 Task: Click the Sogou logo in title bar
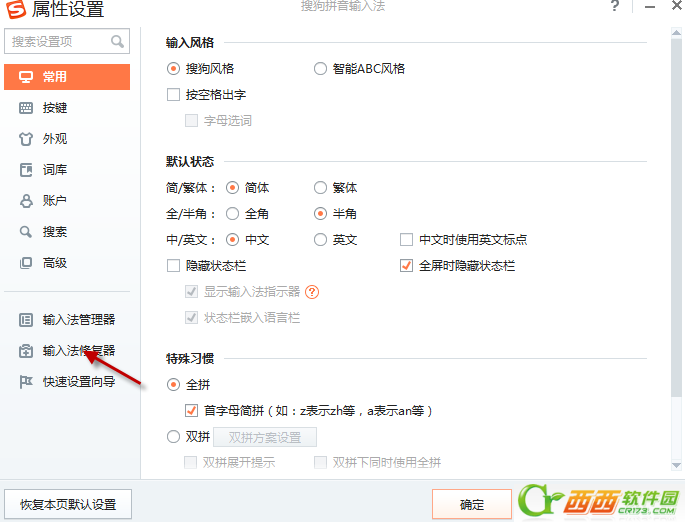coord(15,9)
